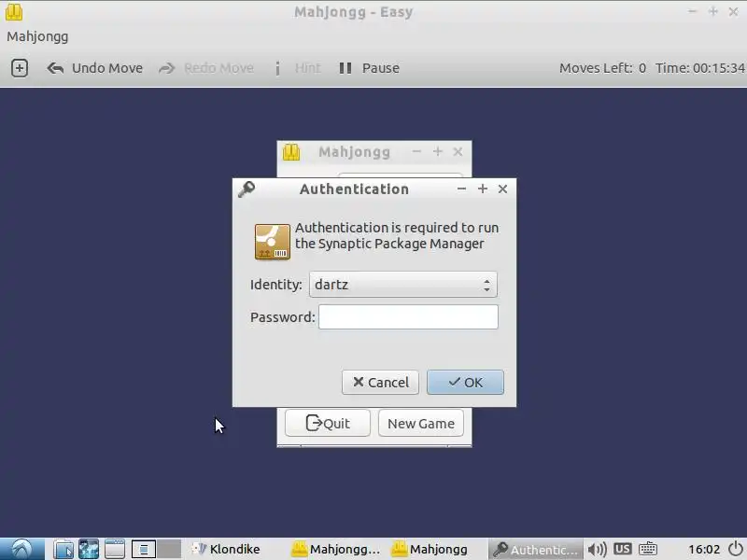
Task: Open the Mahjongg menu in menu bar
Action: [x=37, y=36]
